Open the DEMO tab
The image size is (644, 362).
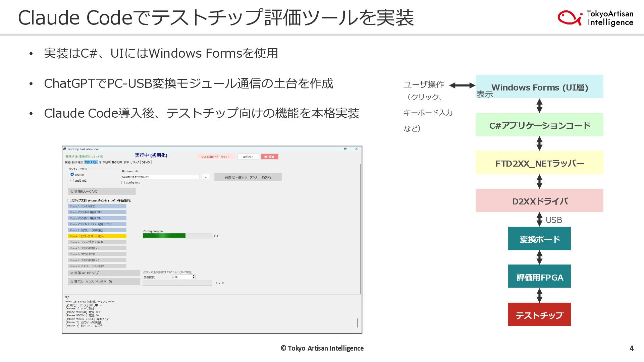pyautogui.click(x=146, y=162)
